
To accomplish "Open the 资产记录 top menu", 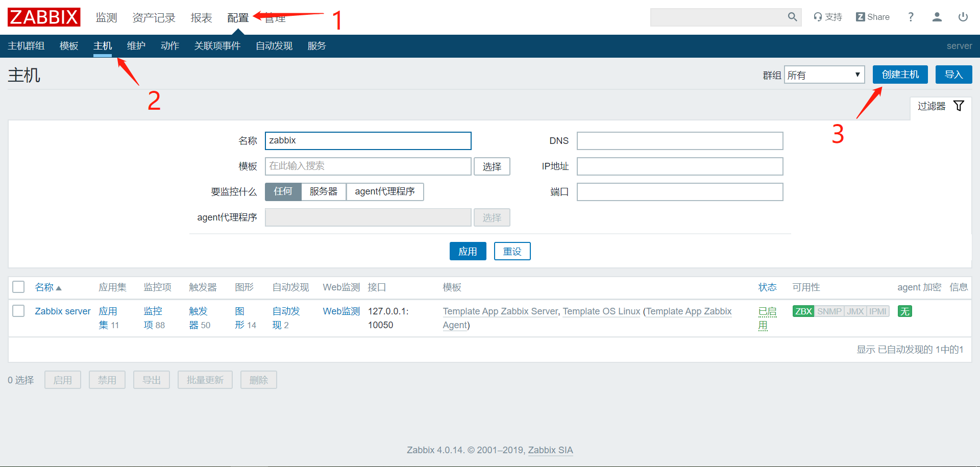I will pyautogui.click(x=154, y=18).
